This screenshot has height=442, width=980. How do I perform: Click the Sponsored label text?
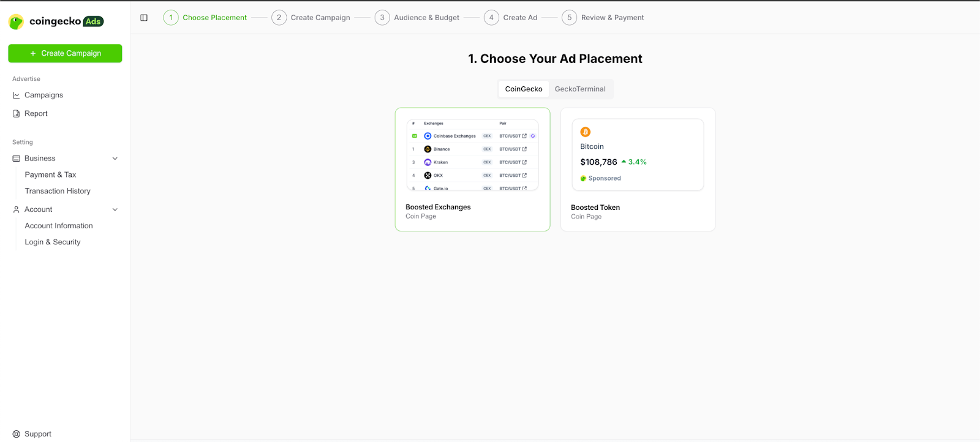605,179
